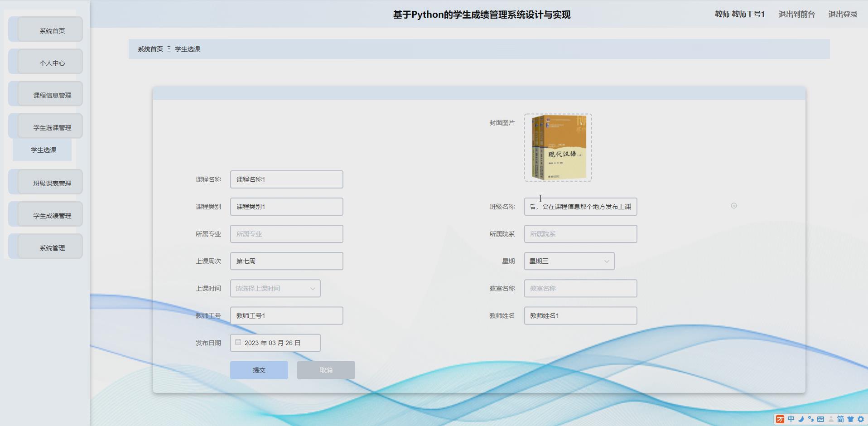
Task: Click the 现代汉语 cover image thumbnail
Action: coord(558,147)
